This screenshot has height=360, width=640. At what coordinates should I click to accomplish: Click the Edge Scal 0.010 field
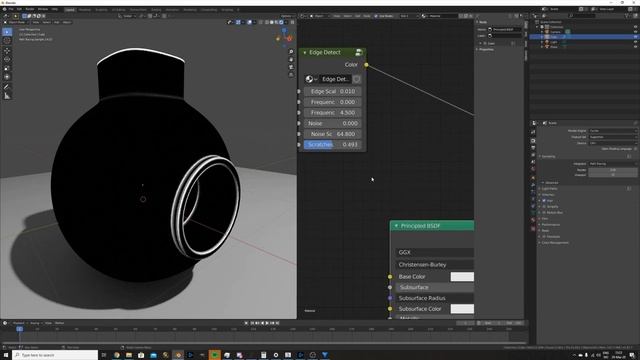(333, 91)
